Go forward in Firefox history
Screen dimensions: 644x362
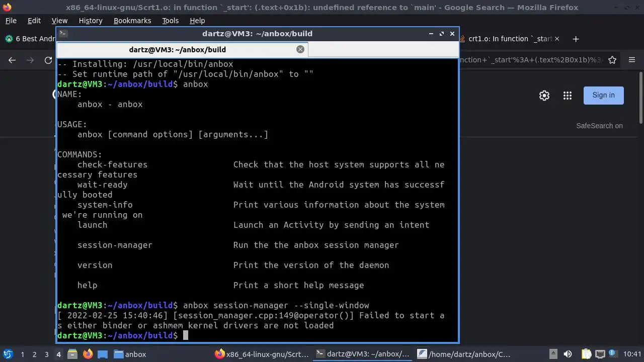pyautogui.click(x=30, y=60)
